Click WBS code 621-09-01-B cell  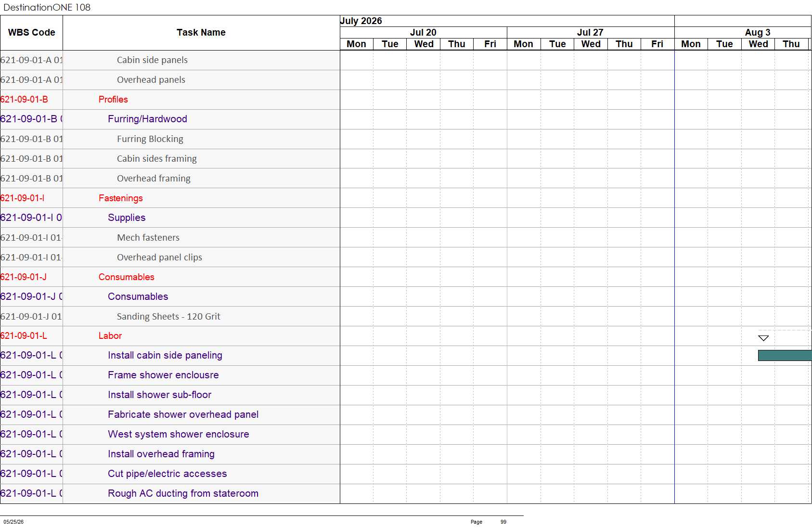click(x=24, y=99)
